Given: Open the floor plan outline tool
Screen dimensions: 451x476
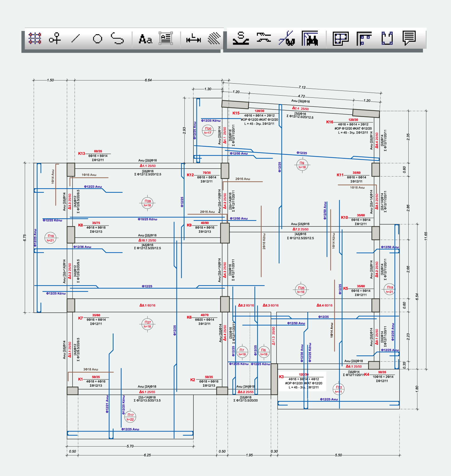Looking at the screenshot, I should pos(340,38).
